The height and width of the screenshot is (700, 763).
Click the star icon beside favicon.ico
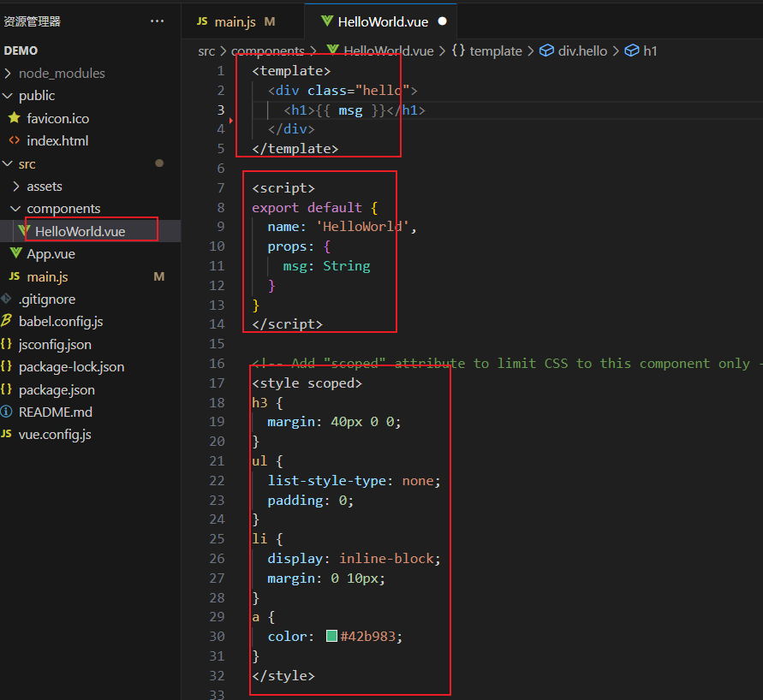15,117
